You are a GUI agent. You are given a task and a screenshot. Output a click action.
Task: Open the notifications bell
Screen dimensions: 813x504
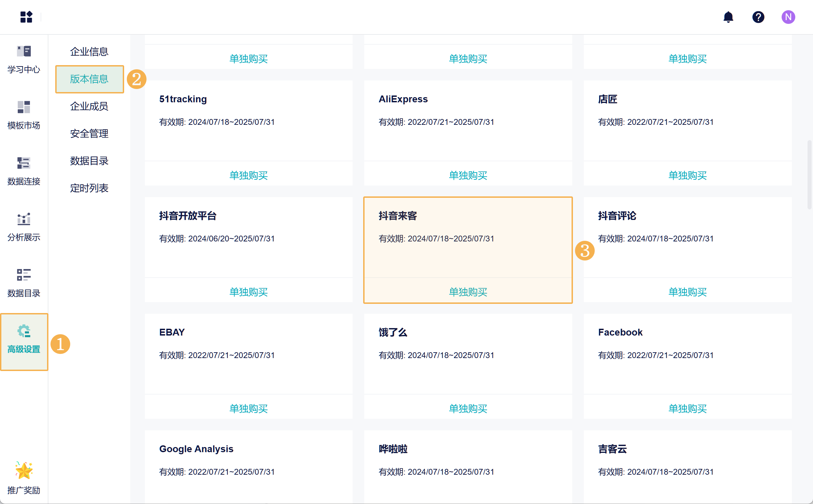(728, 17)
